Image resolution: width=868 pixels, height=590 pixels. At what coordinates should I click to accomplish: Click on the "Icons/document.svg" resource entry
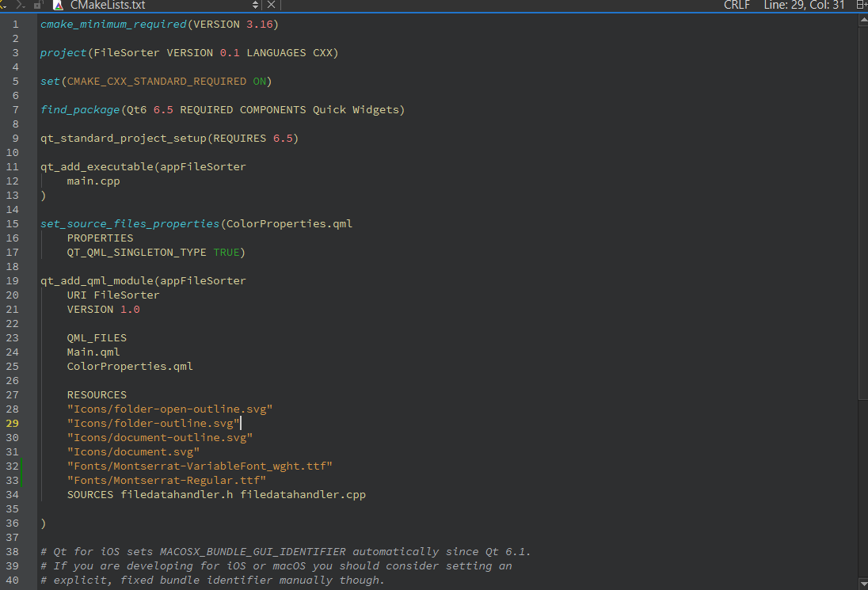(133, 452)
